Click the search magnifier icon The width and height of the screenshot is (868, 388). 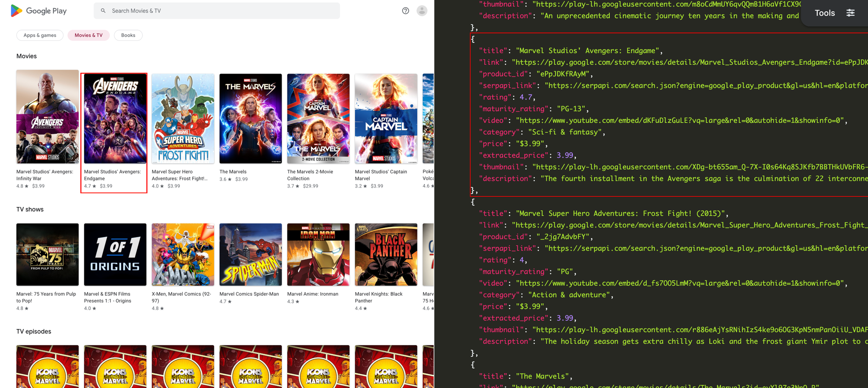click(x=103, y=11)
